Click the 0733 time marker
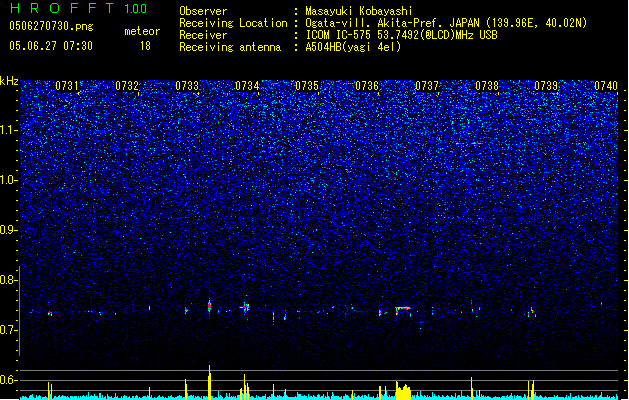629x400 pixels. pos(187,86)
